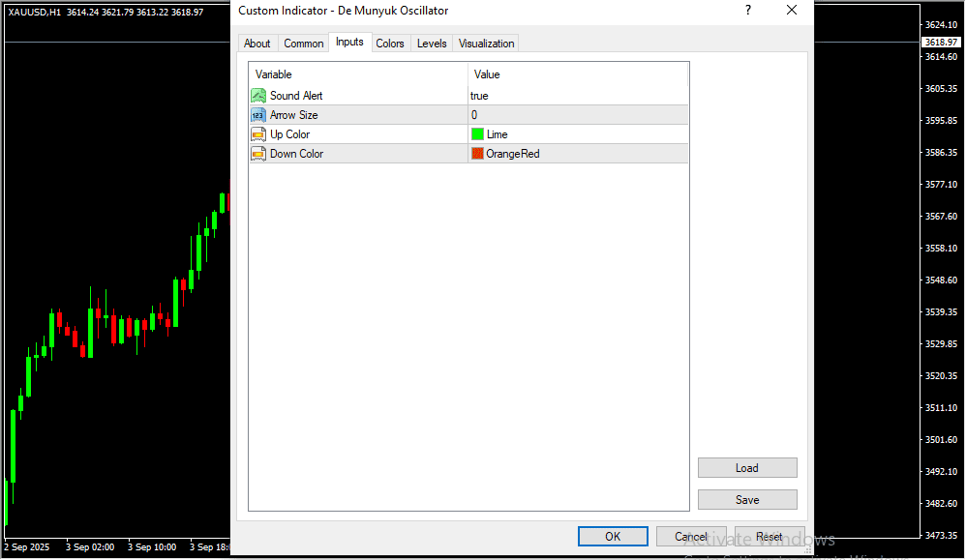The image size is (966, 560).
Task: Open the Levels tab
Action: click(432, 44)
